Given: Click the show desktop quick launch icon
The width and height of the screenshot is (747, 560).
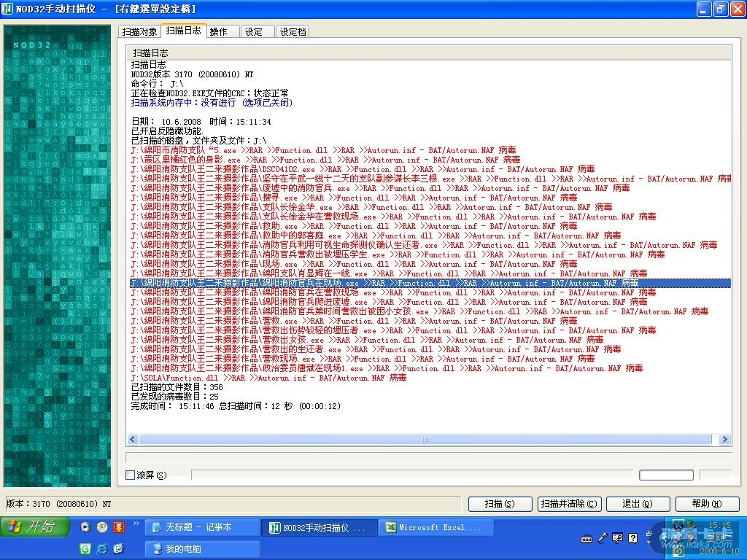Looking at the screenshot, I should pyautogui.click(x=119, y=548).
